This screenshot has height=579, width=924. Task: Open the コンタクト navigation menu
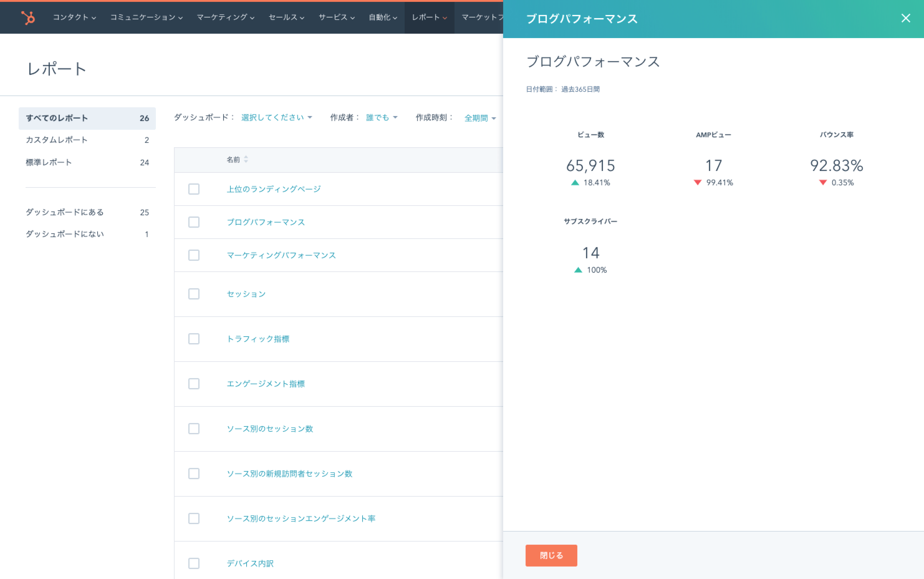(x=74, y=17)
